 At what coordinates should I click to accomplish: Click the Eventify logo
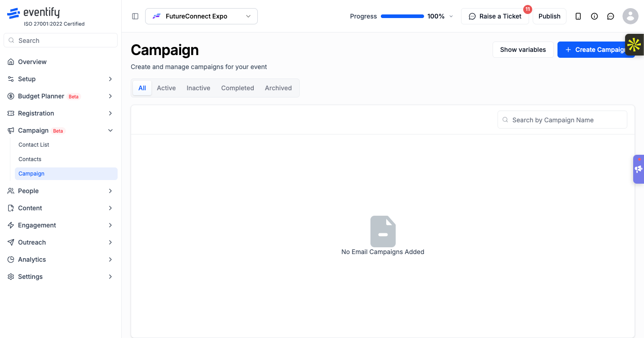tap(33, 13)
